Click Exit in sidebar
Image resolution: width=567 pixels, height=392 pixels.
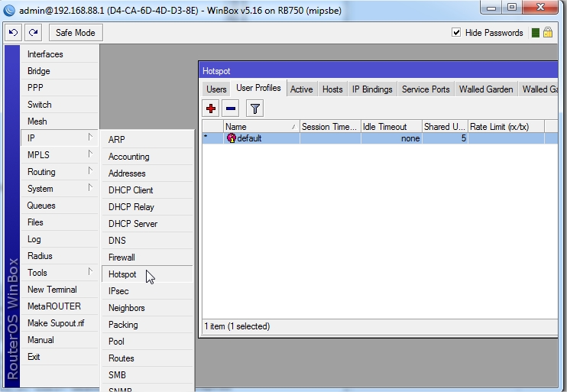pyautogui.click(x=60, y=357)
